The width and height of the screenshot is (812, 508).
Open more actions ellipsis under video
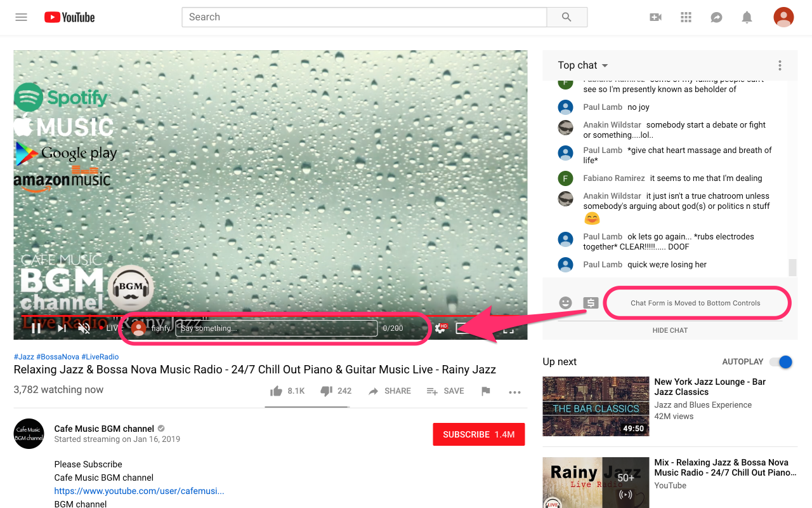coord(514,392)
